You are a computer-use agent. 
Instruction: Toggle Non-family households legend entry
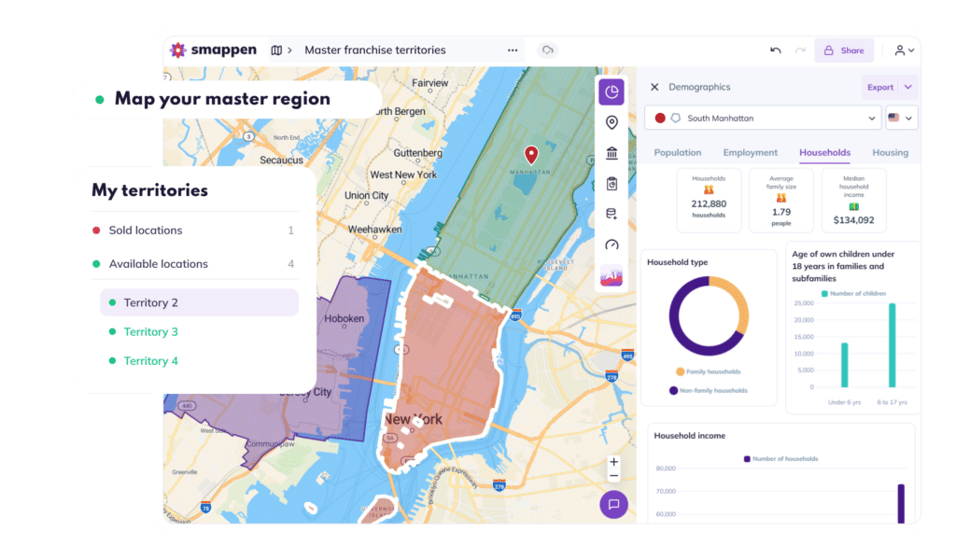click(708, 390)
